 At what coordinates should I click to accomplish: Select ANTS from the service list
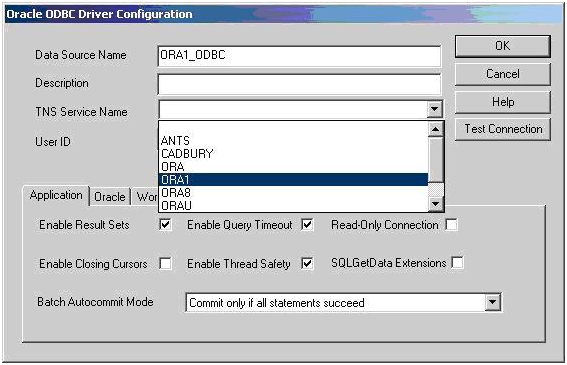(293, 141)
